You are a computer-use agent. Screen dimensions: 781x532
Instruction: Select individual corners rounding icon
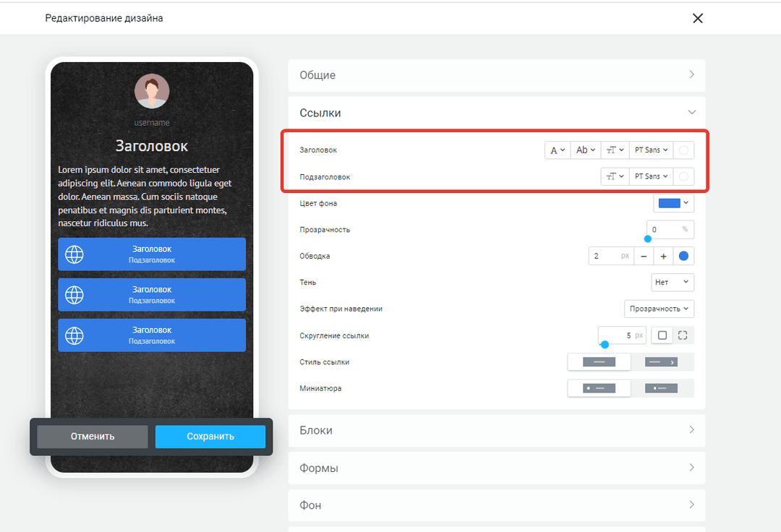(683, 335)
